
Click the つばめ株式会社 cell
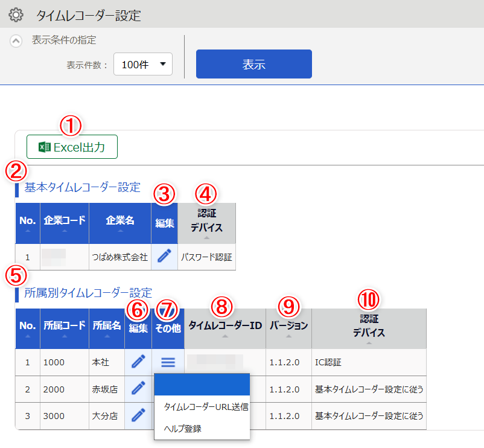coord(119,257)
